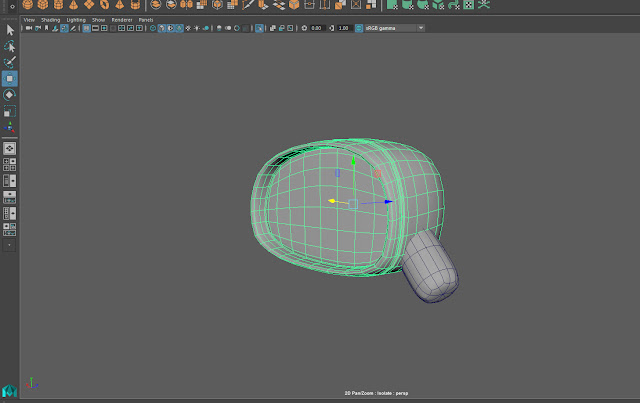The width and height of the screenshot is (640, 403).
Task: Toggle the Image Plane button
Action: point(55,28)
